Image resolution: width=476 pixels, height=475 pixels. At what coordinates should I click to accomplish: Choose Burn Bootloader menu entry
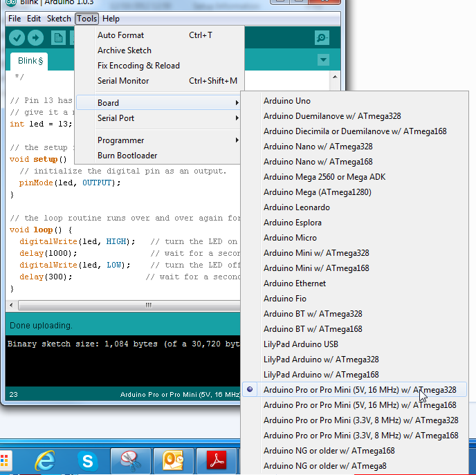pyautogui.click(x=159, y=156)
